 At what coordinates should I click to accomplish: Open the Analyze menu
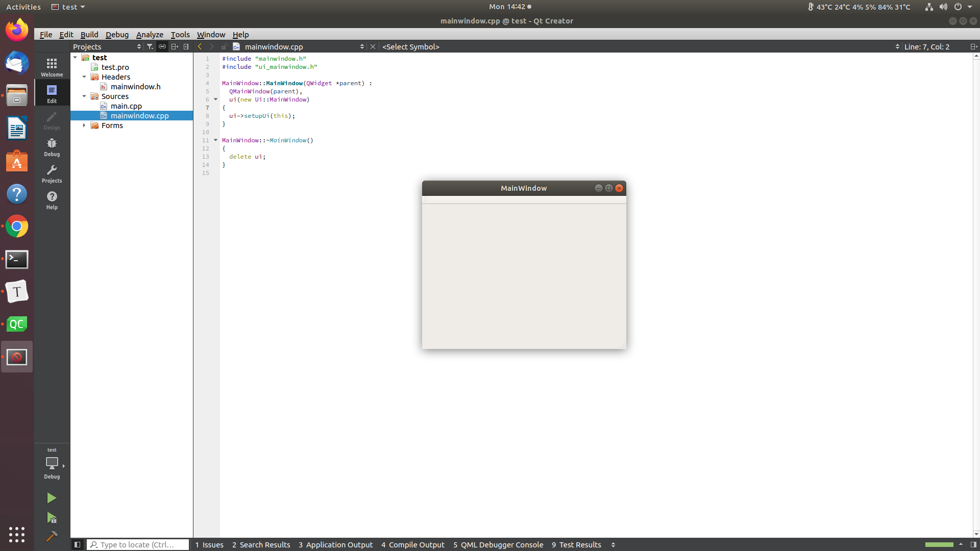pyautogui.click(x=150, y=35)
